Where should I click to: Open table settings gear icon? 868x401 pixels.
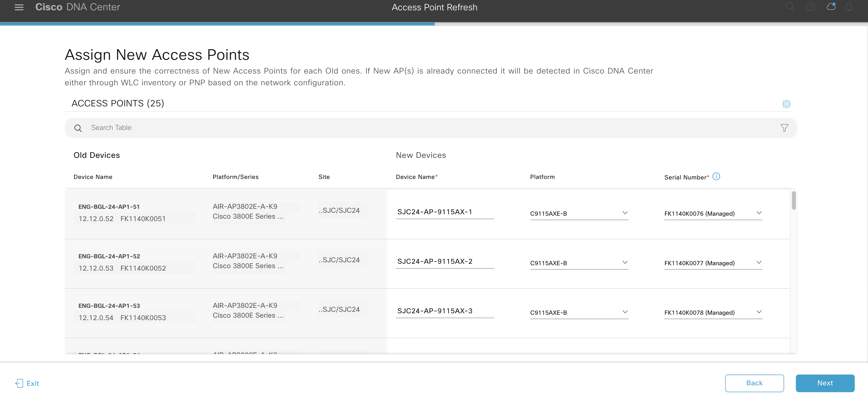786,104
